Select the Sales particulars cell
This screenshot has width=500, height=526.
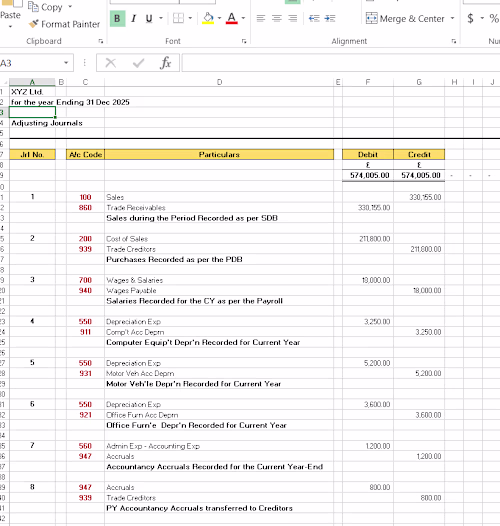(x=219, y=197)
